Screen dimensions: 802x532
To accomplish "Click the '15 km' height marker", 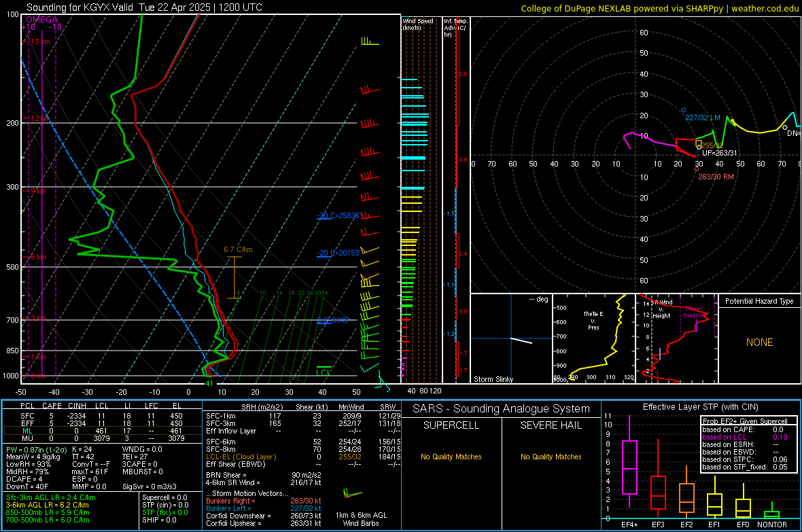I will pos(40,41).
